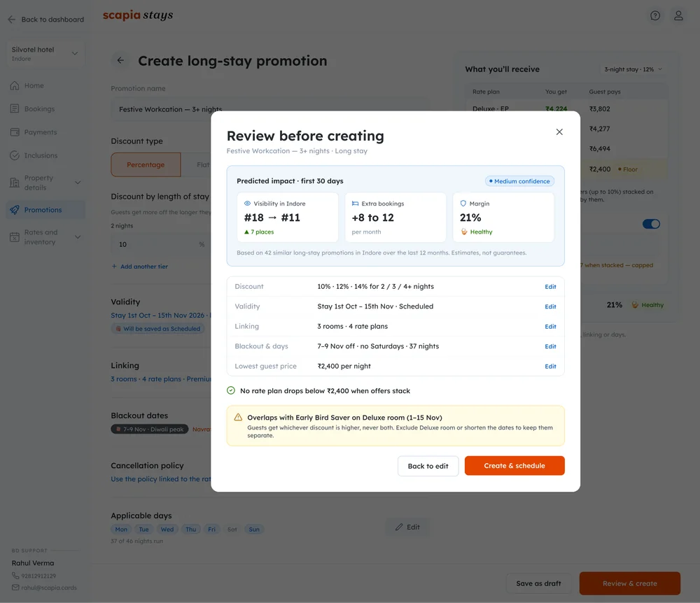
Task: Open Promotions in sidebar
Action: point(45,210)
